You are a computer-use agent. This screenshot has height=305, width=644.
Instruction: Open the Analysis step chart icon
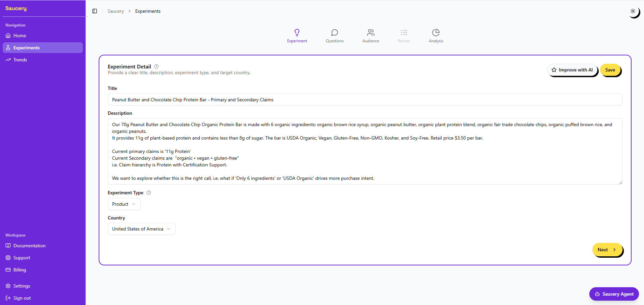coord(436,33)
